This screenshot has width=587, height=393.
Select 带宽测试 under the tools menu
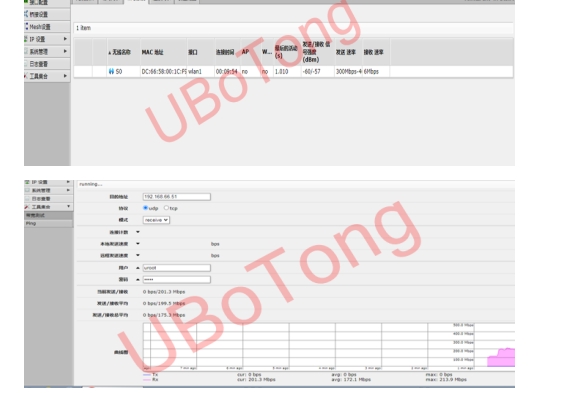tap(48, 215)
